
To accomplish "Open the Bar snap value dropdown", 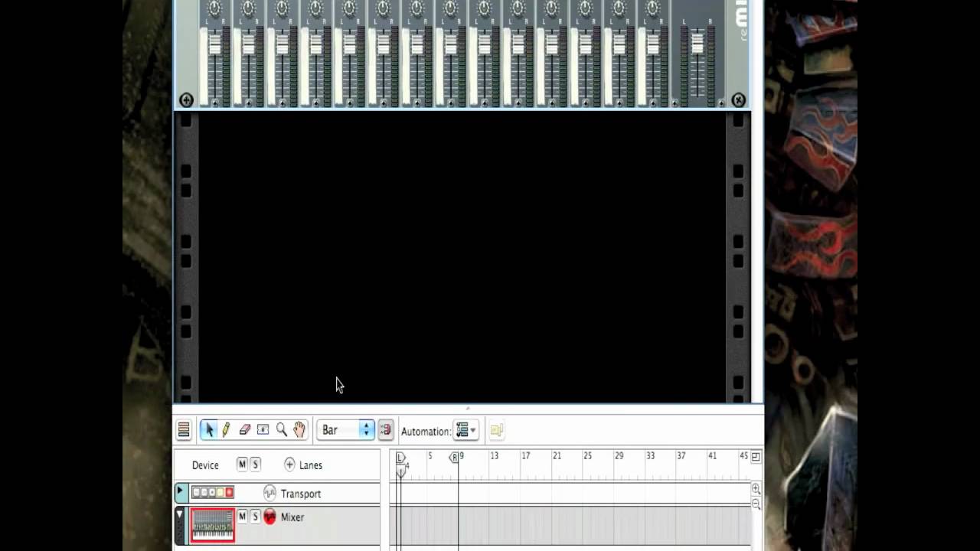I will (345, 430).
